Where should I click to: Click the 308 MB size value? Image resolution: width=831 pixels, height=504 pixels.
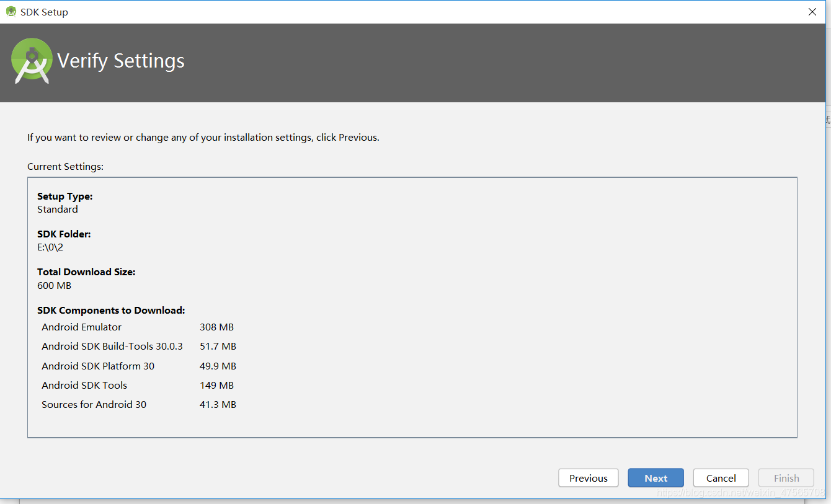coord(216,327)
